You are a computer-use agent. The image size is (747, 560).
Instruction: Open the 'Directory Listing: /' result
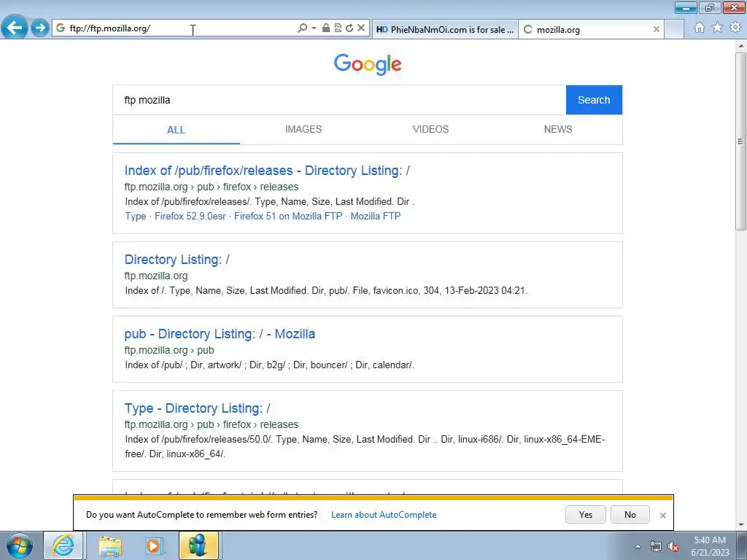coord(177,260)
